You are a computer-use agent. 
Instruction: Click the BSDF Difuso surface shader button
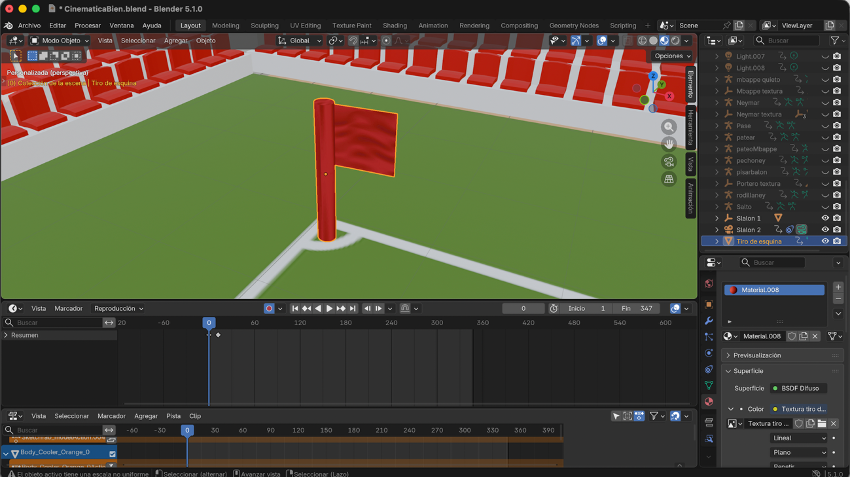[x=800, y=388]
